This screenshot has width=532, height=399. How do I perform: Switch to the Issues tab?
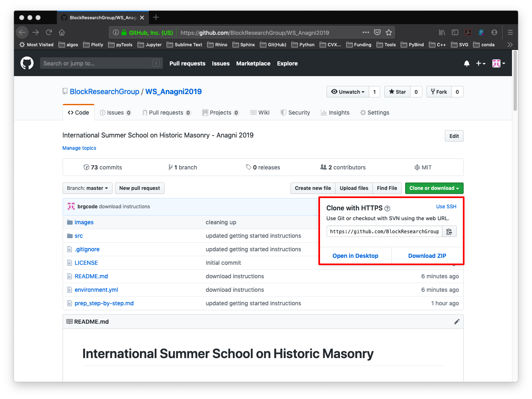tap(115, 113)
